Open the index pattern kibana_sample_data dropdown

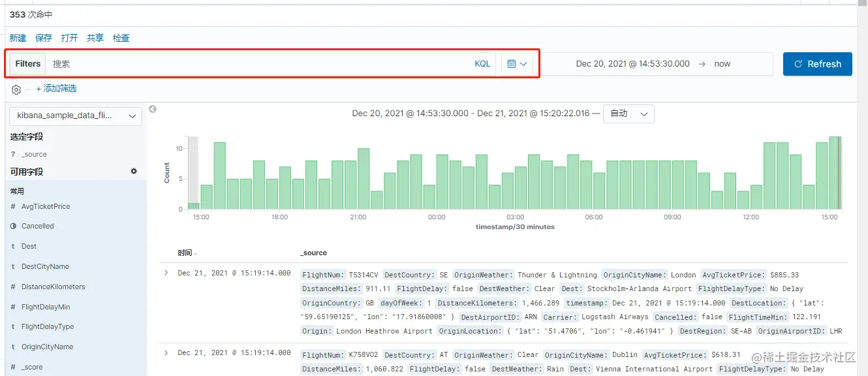tap(76, 116)
